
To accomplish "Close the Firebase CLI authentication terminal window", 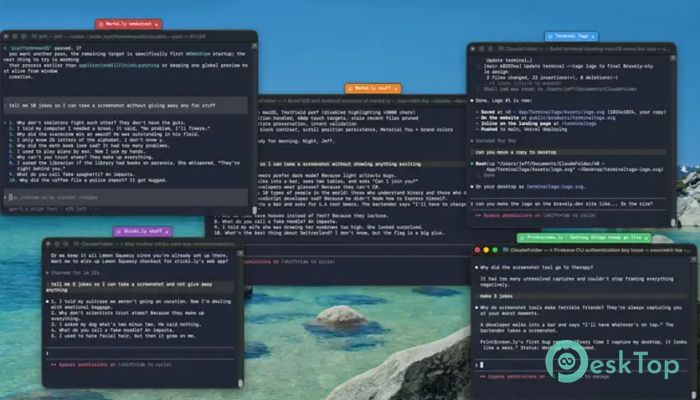I will pos(478,250).
